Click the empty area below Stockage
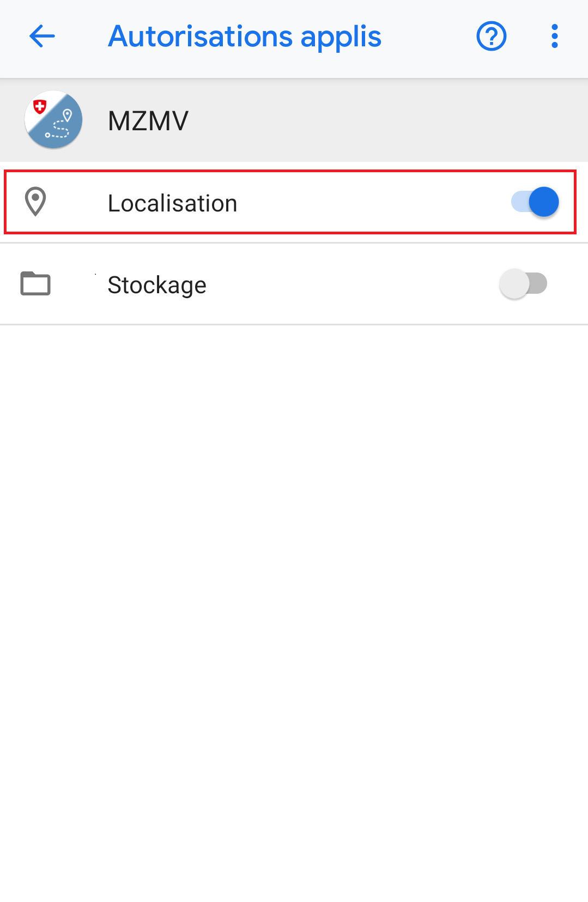Image resolution: width=588 pixels, height=902 pixels. click(x=294, y=610)
